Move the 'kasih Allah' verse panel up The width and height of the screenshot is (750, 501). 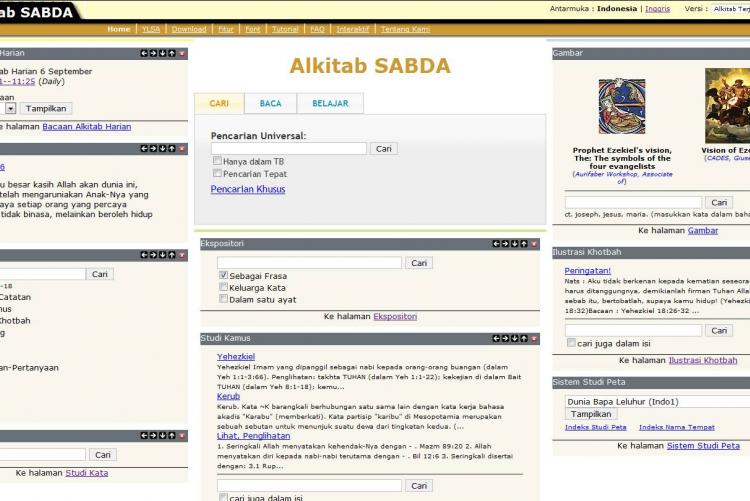172,149
